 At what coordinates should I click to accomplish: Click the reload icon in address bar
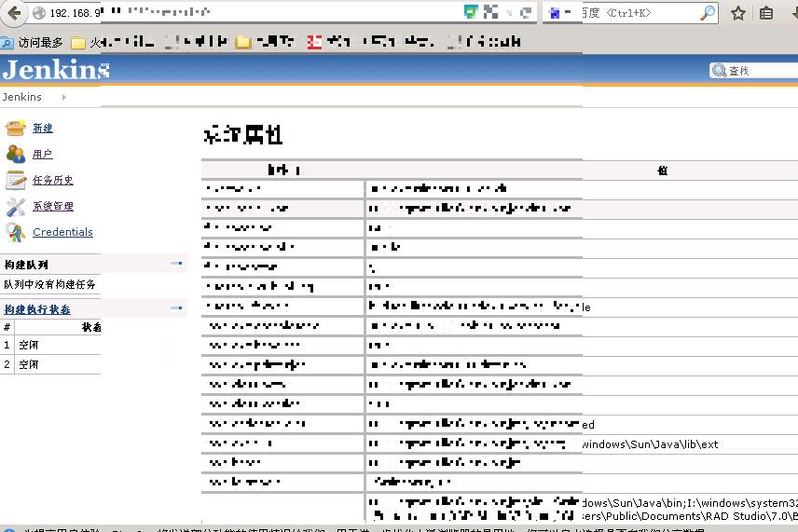[x=526, y=13]
